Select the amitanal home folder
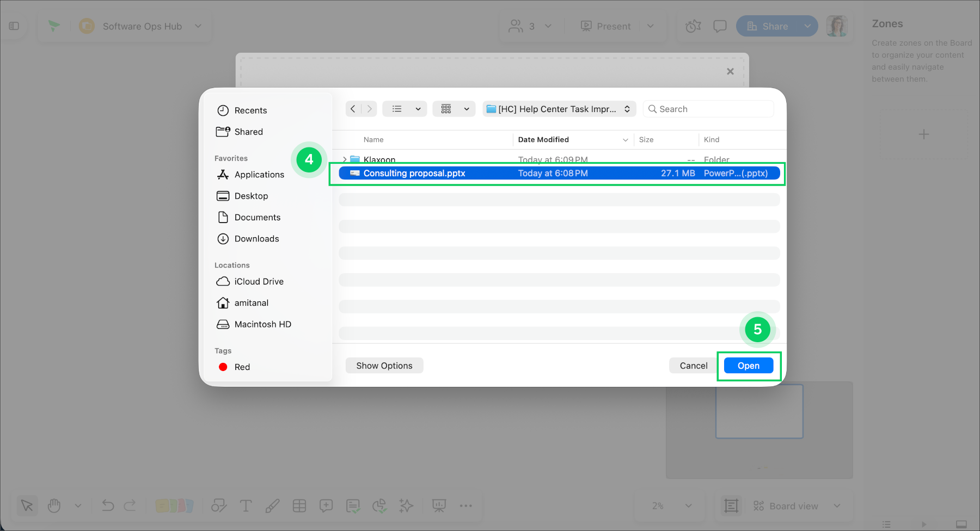Screen dimensions: 980x531 (243, 303)
